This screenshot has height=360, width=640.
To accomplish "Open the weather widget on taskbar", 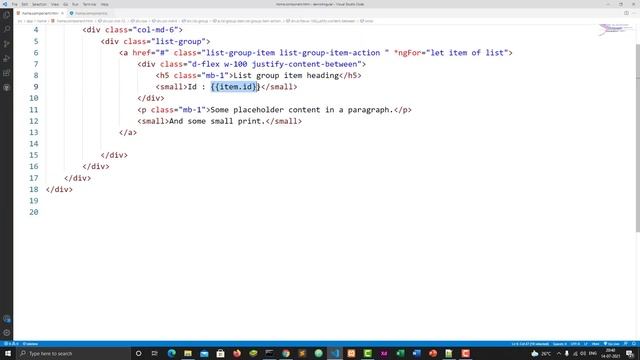I will pos(541,353).
